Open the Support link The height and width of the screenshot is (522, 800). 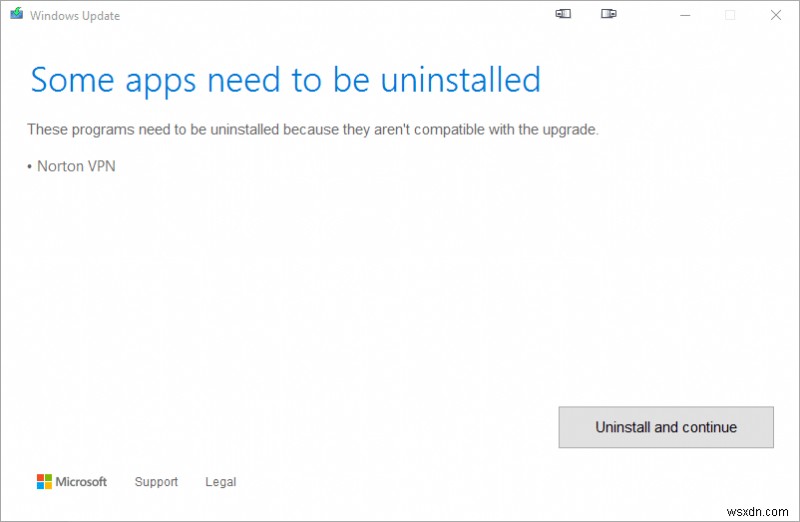pos(156,482)
